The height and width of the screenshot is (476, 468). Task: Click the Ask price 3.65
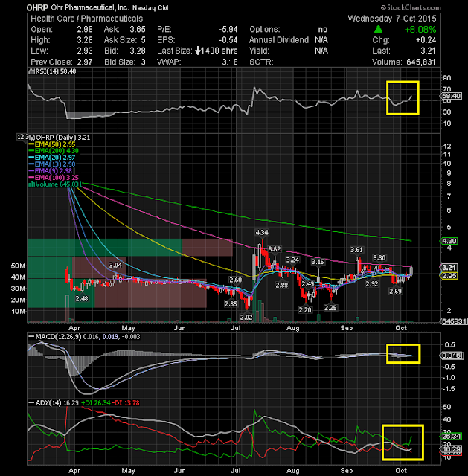(138, 30)
